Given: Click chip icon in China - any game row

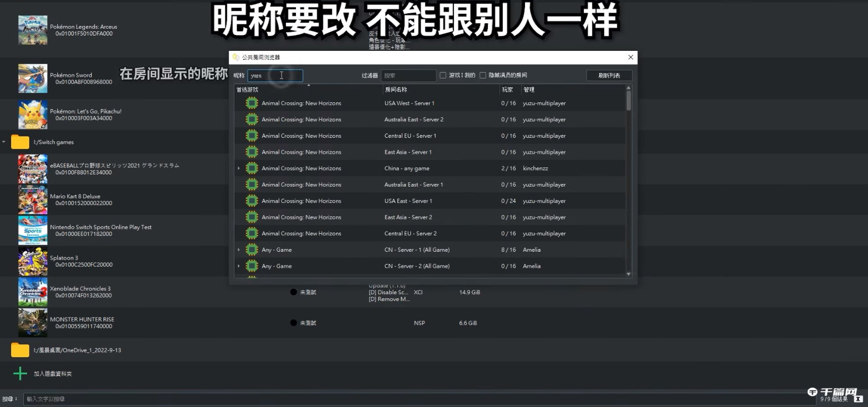Looking at the screenshot, I should click(x=252, y=169).
